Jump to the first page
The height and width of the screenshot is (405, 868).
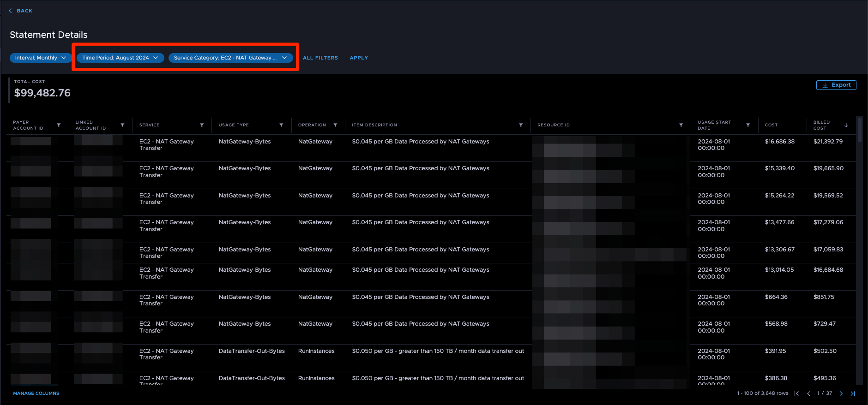(x=796, y=393)
